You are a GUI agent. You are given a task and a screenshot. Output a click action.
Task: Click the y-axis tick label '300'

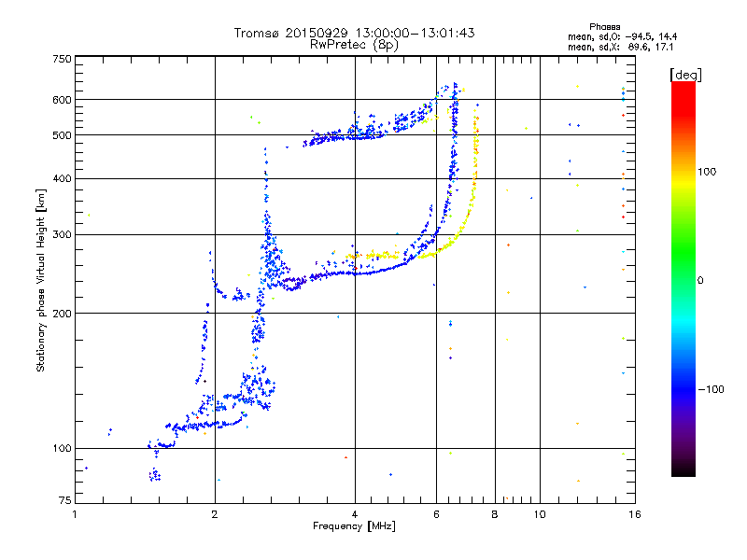62,235
